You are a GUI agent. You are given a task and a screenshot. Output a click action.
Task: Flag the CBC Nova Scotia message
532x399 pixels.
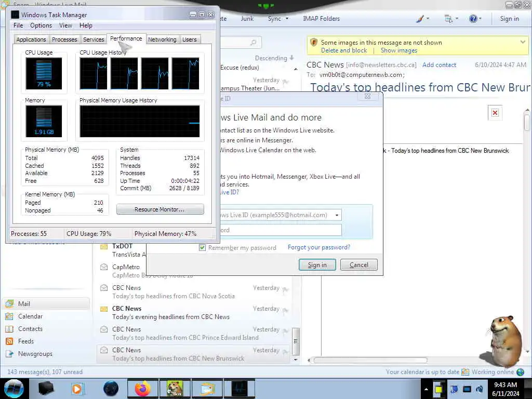click(x=285, y=289)
